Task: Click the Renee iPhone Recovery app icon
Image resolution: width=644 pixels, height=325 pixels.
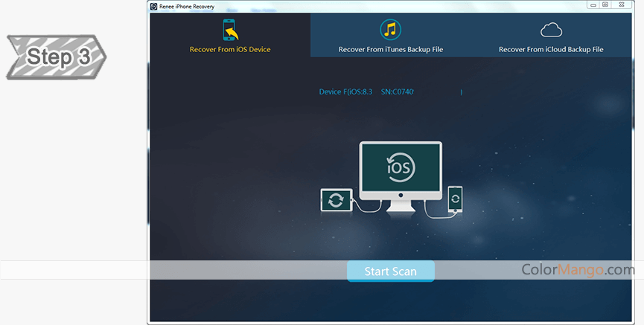Action: (153, 6)
